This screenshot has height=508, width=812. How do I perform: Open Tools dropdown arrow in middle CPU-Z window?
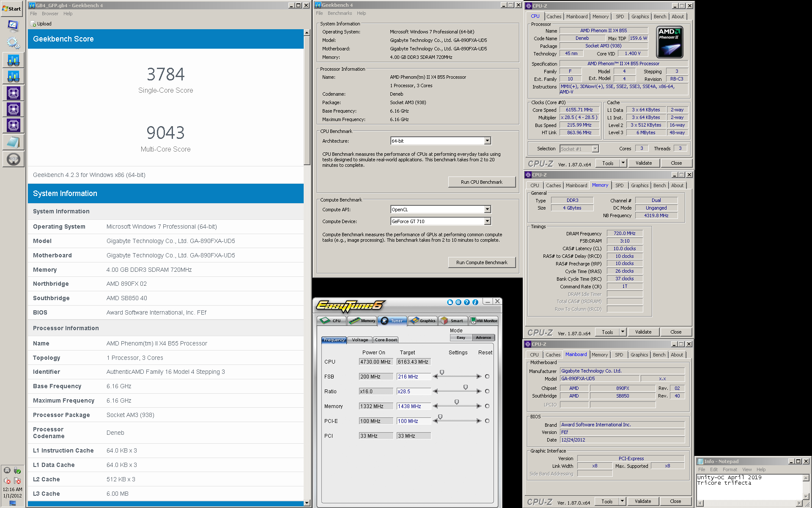pyautogui.click(x=622, y=332)
